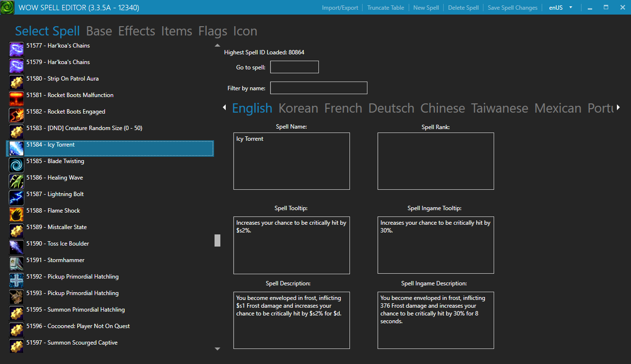Select the Korean language tab

298,108
